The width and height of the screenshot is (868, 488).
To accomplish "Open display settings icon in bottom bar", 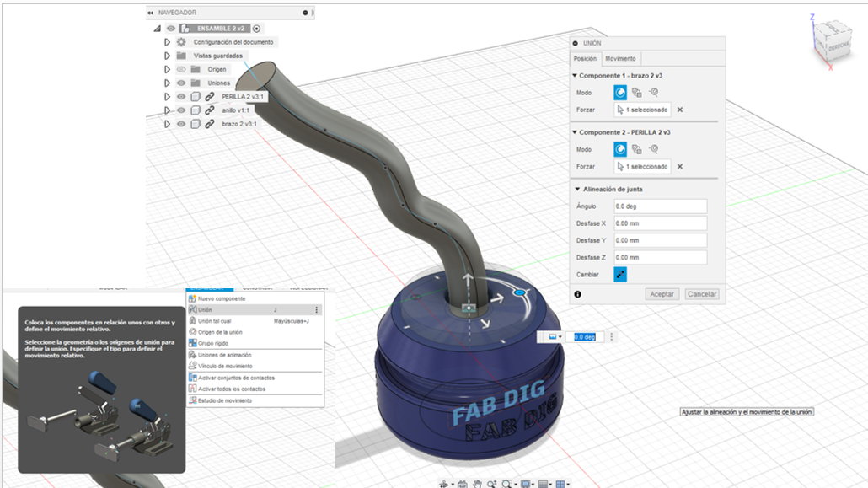I will (525, 484).
